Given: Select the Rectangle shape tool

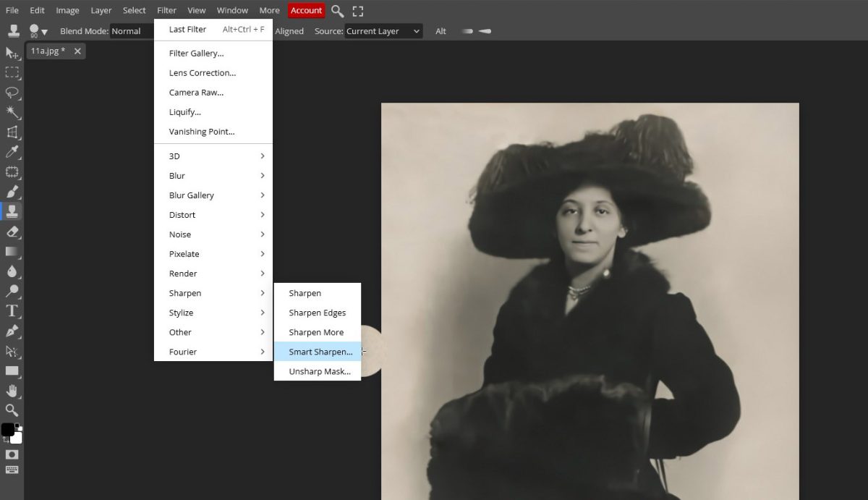Looking at the screenshot, I should [x=12, y=370].
